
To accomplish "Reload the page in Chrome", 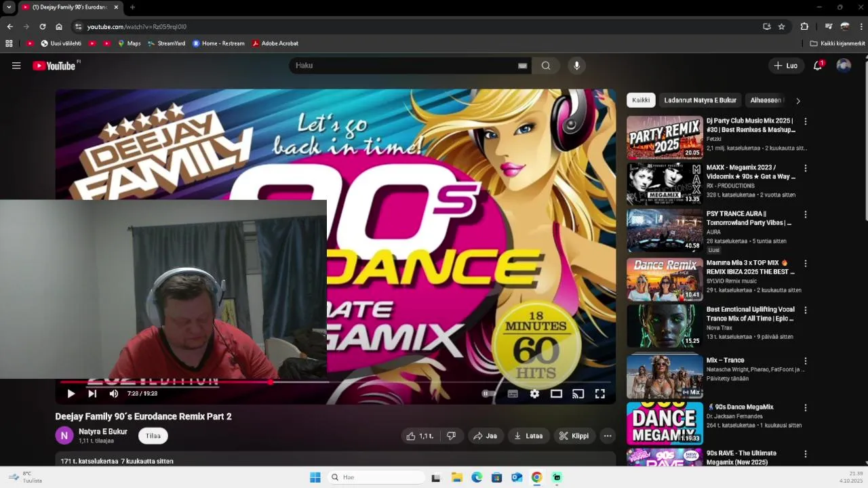I will coord(43,26).
